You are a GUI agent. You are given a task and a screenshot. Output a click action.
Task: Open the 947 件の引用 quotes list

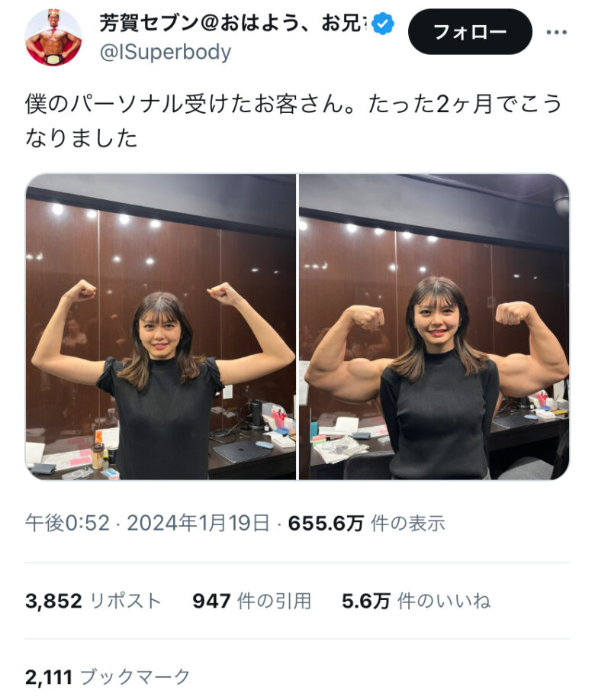coord(252,601)
